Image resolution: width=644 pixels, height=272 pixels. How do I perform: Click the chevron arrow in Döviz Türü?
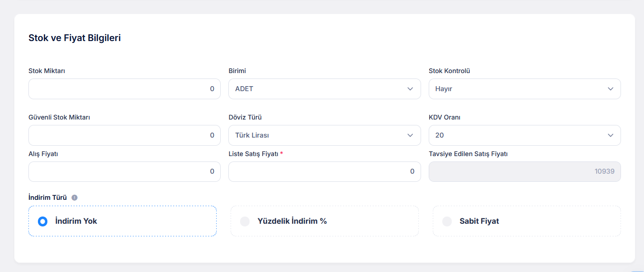click(x=410, y=135)
